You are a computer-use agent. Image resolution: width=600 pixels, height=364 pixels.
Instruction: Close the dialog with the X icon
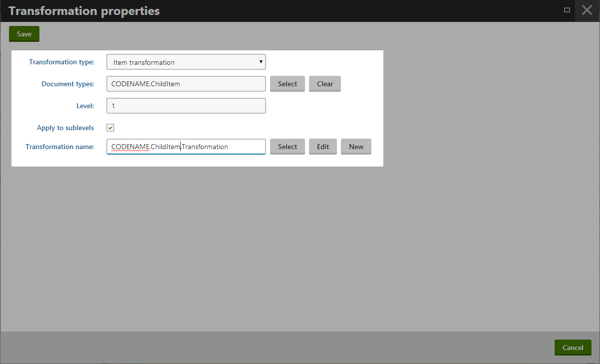pos(587,10)
